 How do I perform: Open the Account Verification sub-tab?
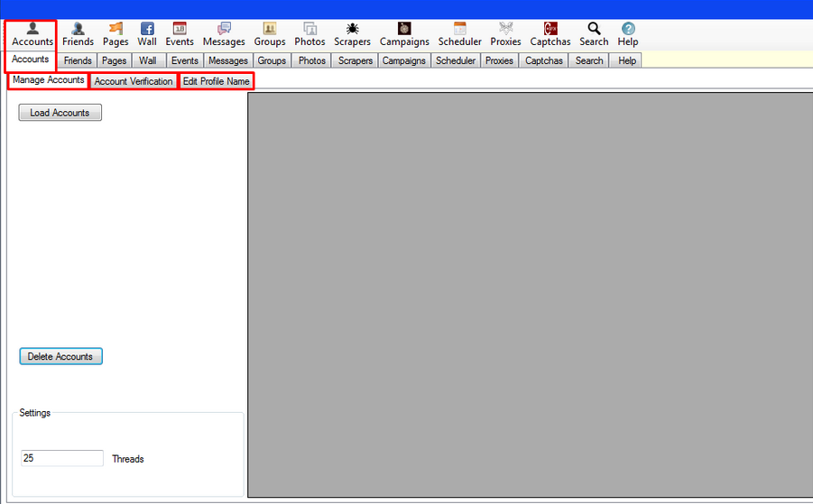134,81
